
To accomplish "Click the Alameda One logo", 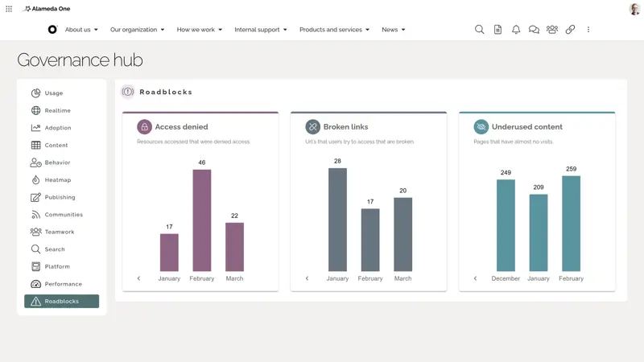I will tap(47, 9).
